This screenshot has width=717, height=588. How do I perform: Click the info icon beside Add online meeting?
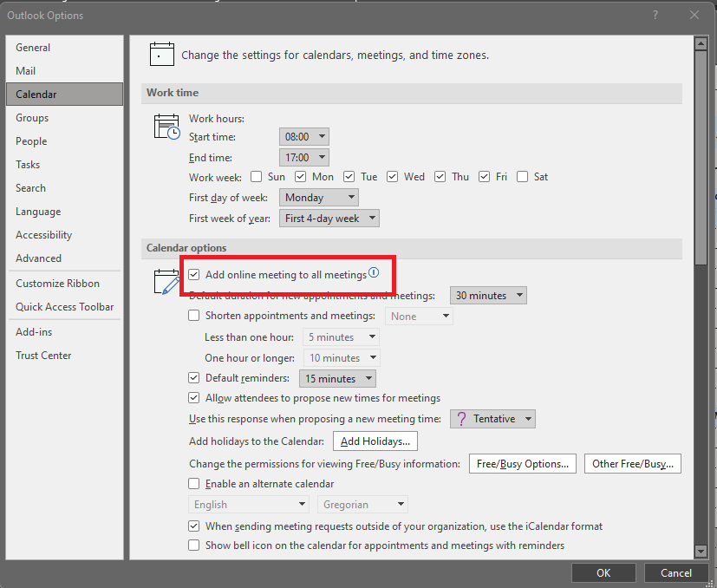(374, 273)
